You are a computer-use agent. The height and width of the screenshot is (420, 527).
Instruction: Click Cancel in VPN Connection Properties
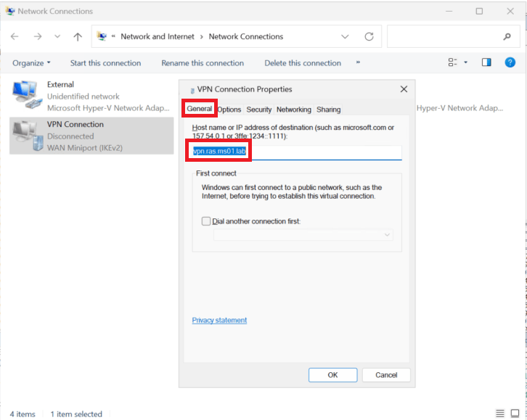pos(386,375)
